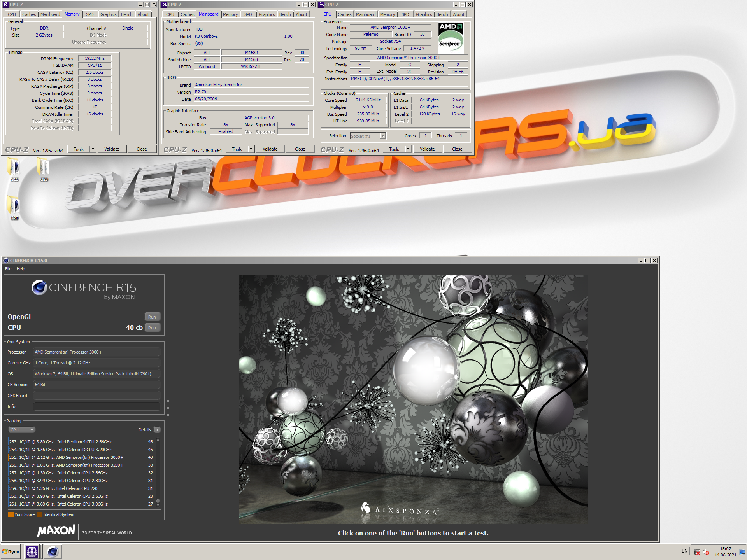Viewport: 747px width, 560px height.
Task: Click Tools button in CPU tab CPU-Z window
Action: tap(394, 149)
